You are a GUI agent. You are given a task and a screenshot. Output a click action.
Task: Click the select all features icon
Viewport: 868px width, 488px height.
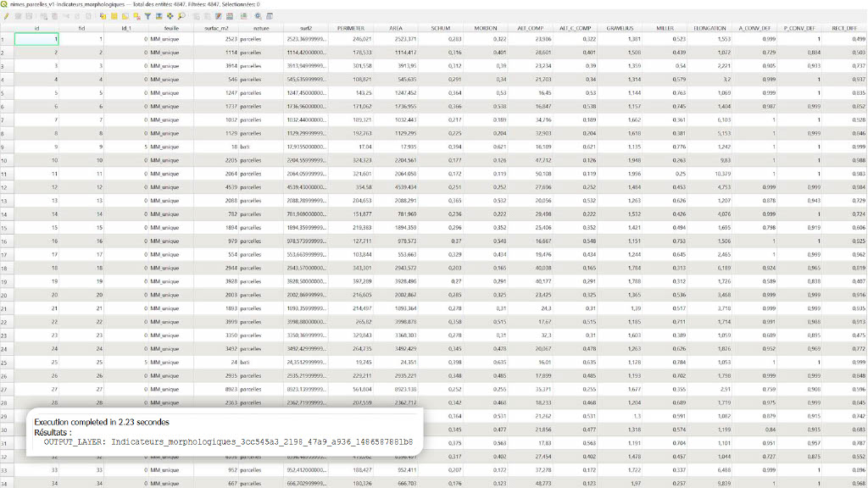(114, 16)
